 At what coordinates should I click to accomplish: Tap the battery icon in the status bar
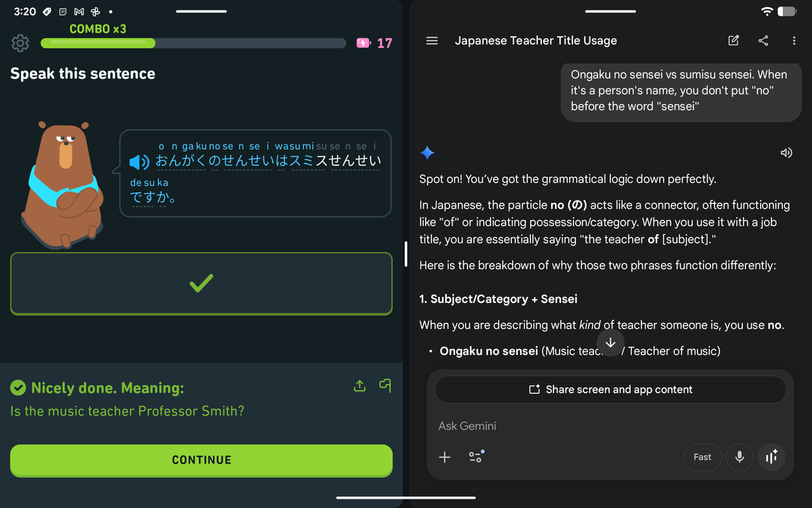[787, 11]
